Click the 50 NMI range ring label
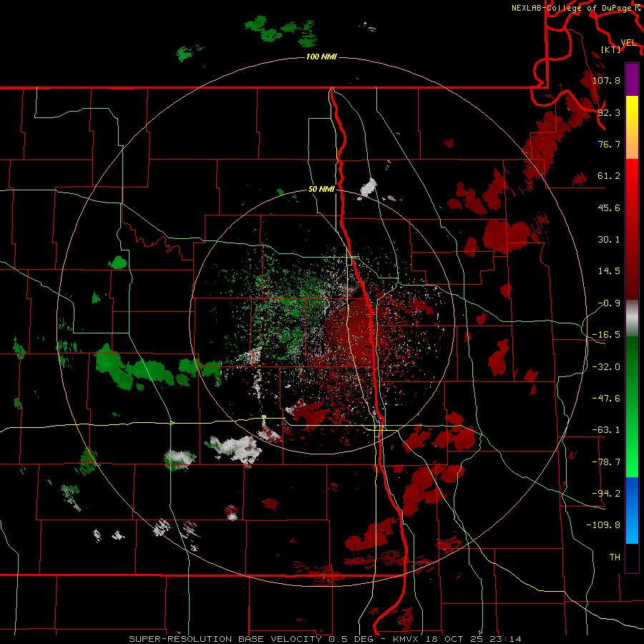The width and height of the screenshot is (644, 644). tap(321, 190)
